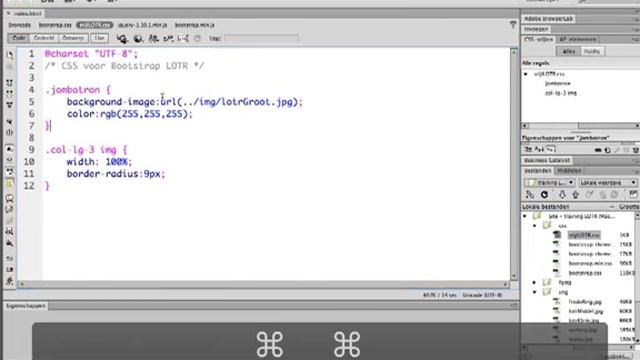Select bootstrap.min.css in files list
The image size is (640, 360).
(590, 264)
